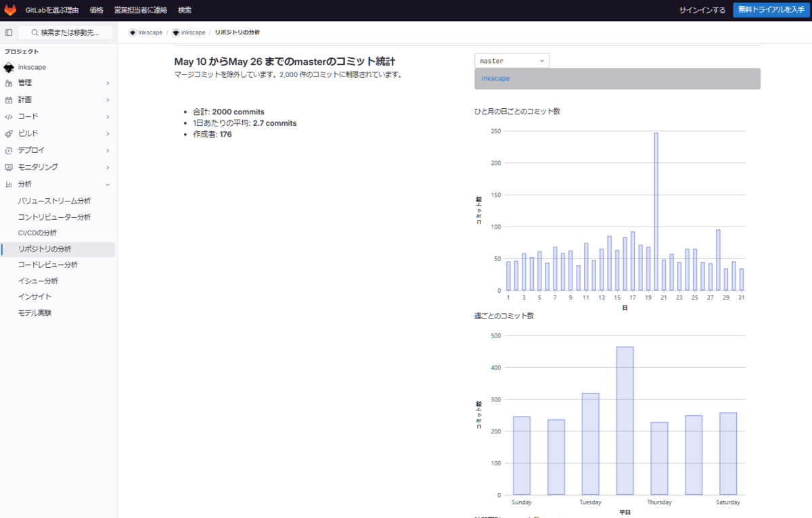This screenshot has width=812, height=518.
Task: Click 1日あたりの平均: 2.7 commits text
Action: [x=244, y=123]
